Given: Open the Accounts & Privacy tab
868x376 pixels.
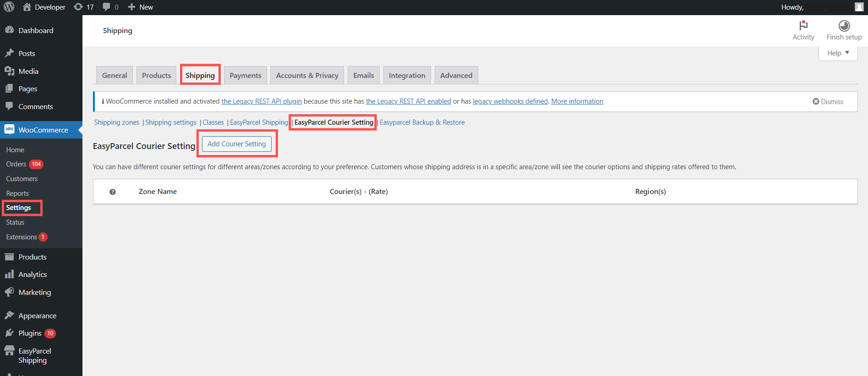Looking at the screenshot, I should point(307,75).
